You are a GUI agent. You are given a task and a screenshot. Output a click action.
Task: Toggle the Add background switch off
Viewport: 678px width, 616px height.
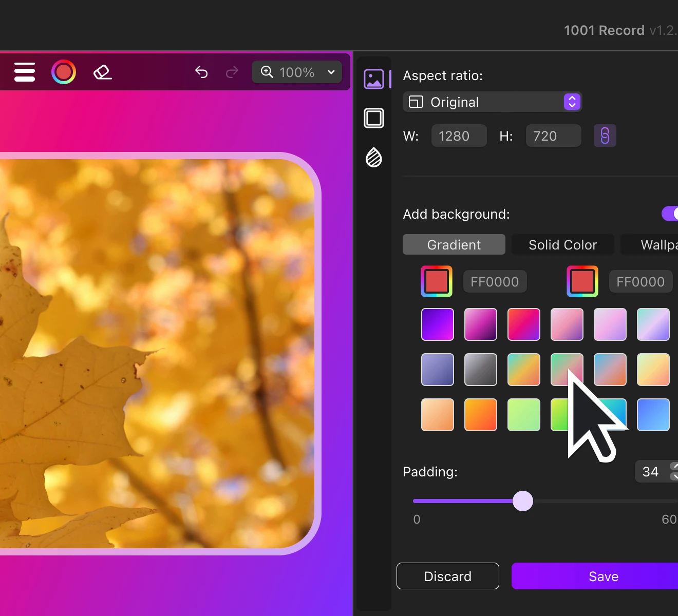(671, 214)
